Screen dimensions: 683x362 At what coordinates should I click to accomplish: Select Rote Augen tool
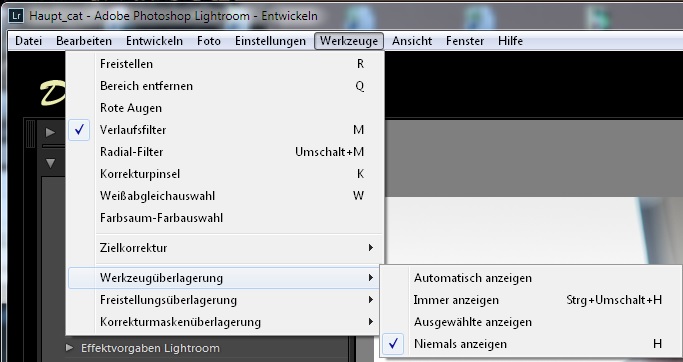(225, 108)
